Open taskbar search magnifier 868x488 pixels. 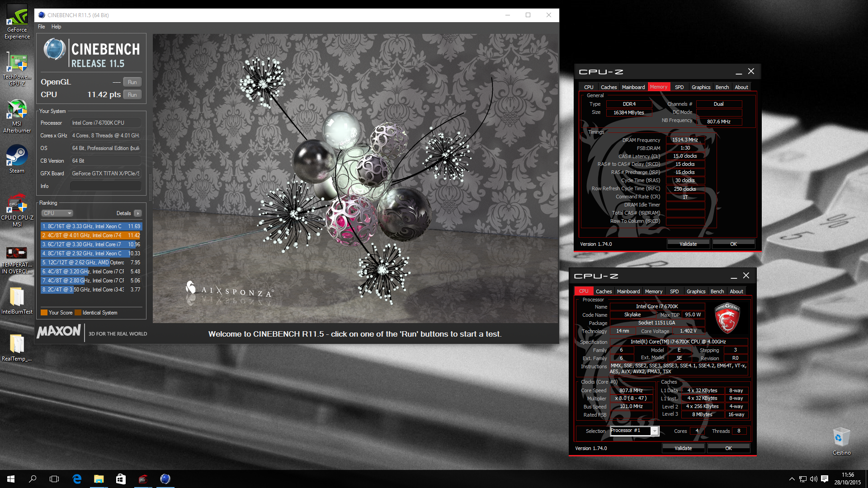33,479
